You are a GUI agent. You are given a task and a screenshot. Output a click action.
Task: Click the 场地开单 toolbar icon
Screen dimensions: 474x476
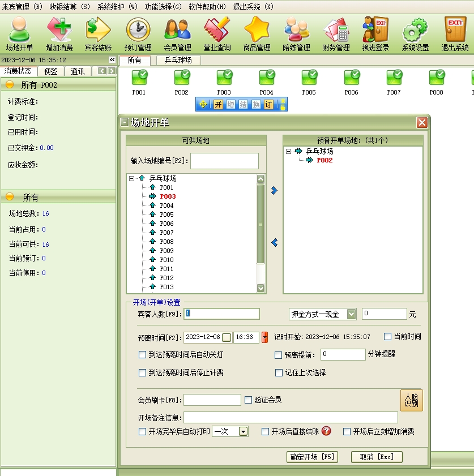19,33
